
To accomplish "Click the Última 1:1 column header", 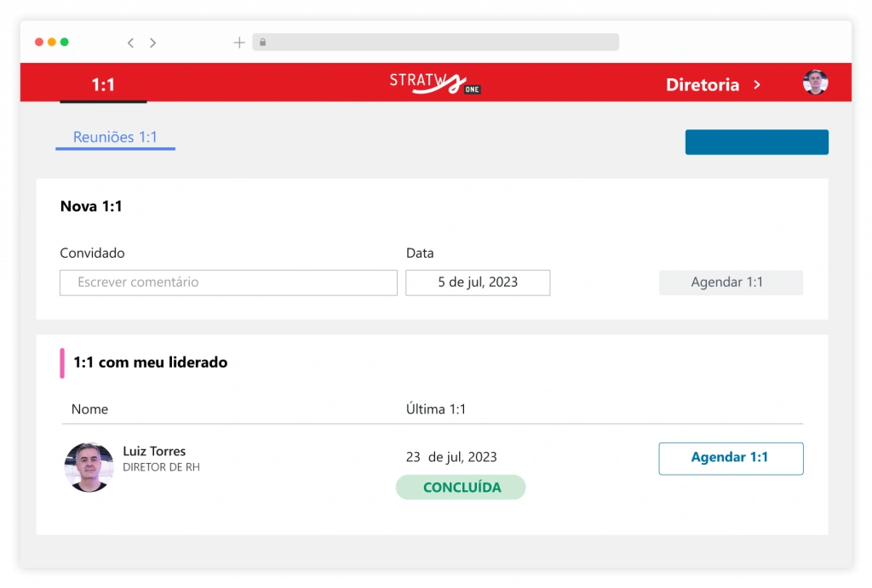I will click(x=436, y=409).
